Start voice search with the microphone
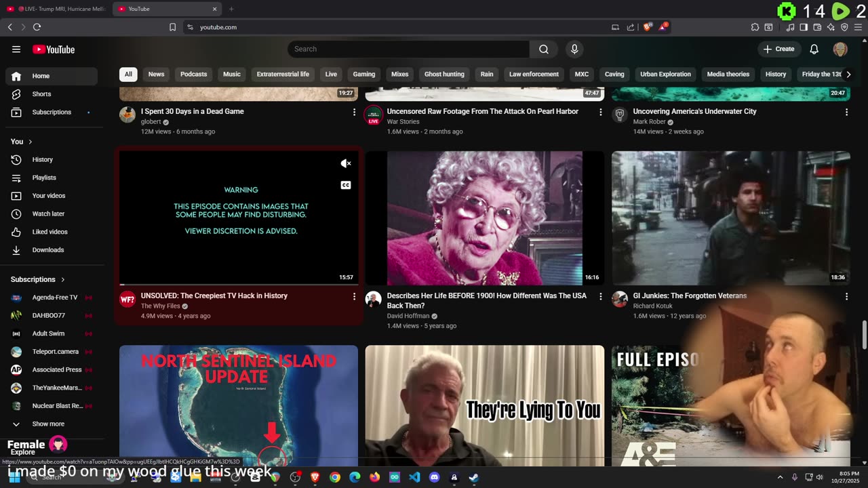Image resolution: width=868 pixels, height=488 pixels. coord(574,49)
